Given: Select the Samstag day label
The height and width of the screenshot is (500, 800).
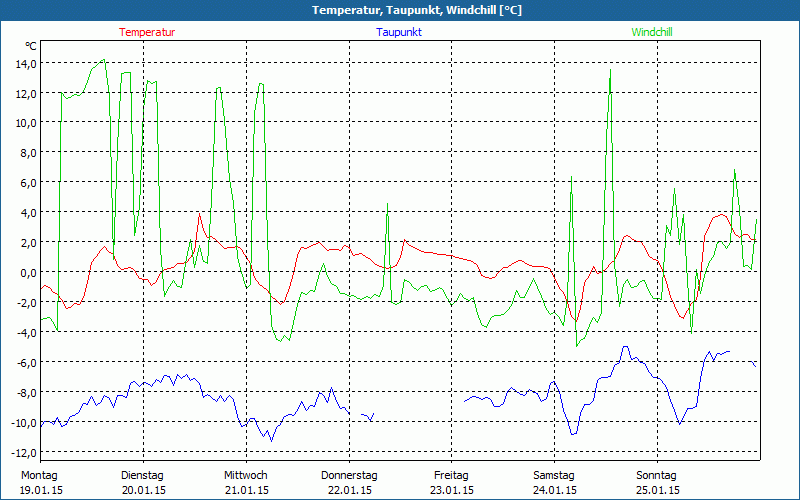Looking at the screenshot, I should [554, 475].
